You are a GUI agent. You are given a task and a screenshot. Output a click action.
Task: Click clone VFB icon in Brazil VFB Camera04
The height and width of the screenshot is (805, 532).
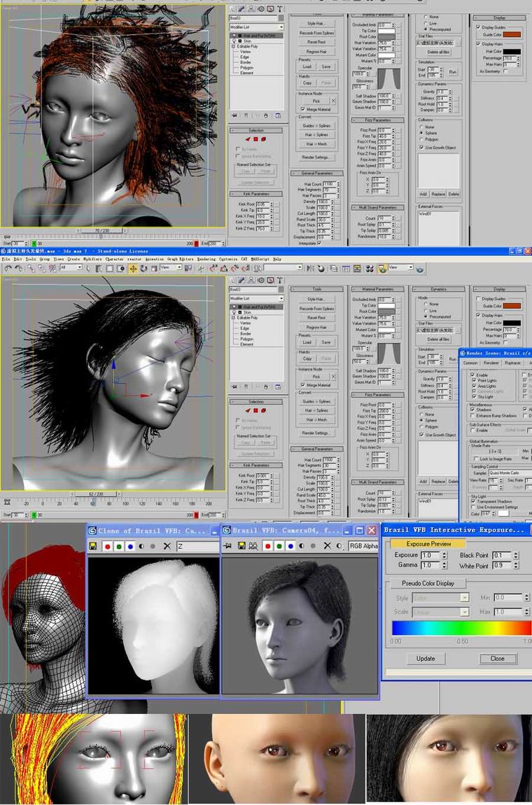click(x=253, y=546)
